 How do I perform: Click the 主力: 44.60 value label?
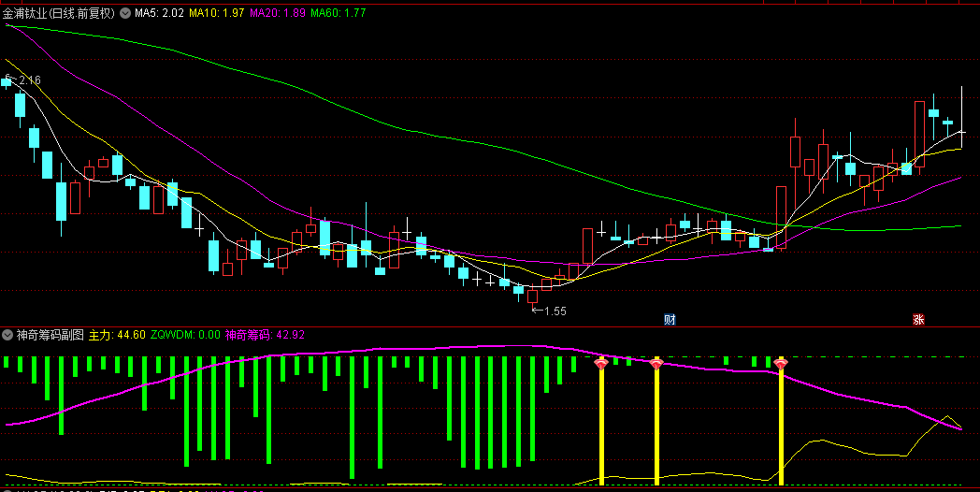pyautogui.click(x=117, y=335)
